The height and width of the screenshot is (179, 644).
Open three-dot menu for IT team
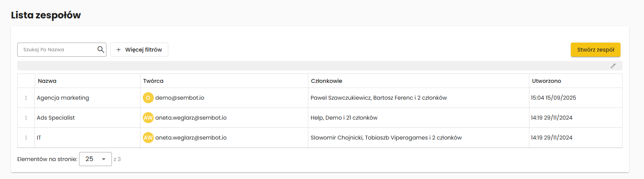click(26, 138)
